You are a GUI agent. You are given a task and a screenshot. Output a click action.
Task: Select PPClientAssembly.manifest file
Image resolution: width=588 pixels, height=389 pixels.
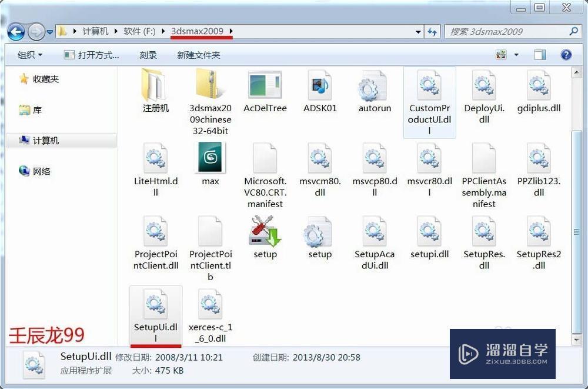pyautogui.click(x=484, y=176)
